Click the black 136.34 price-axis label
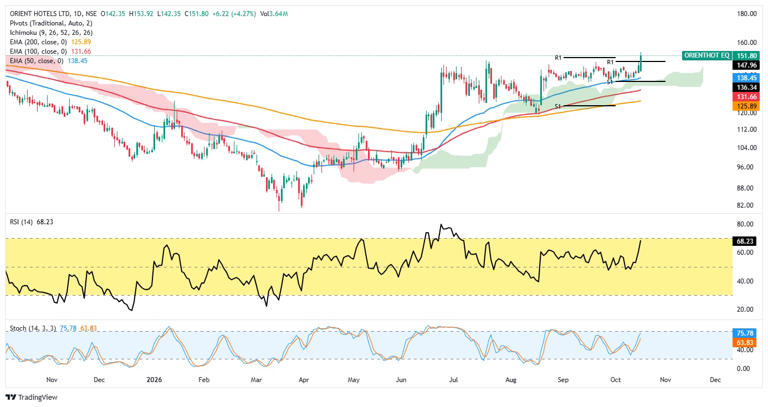This screenshot has height=407, width=768. click(x=746, y=87)
